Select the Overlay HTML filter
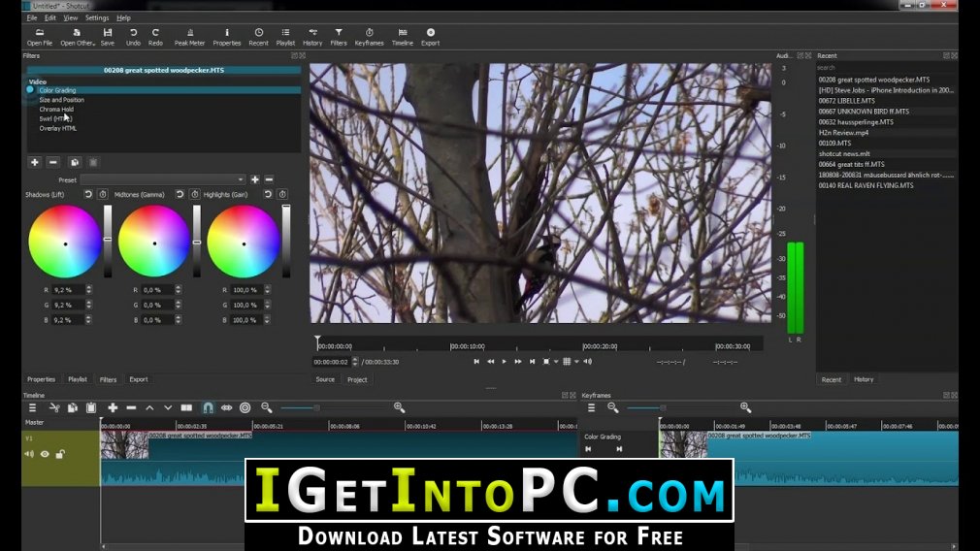Screen dimensions: 980x551 58,128
